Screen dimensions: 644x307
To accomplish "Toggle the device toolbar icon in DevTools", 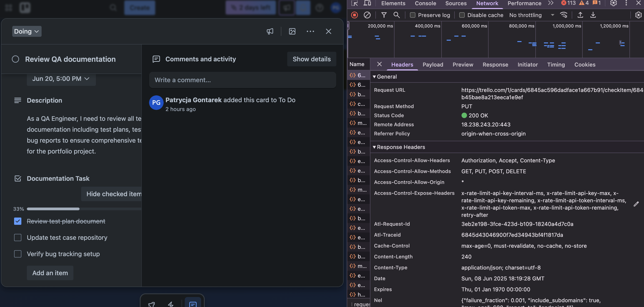I will [367, 3].
